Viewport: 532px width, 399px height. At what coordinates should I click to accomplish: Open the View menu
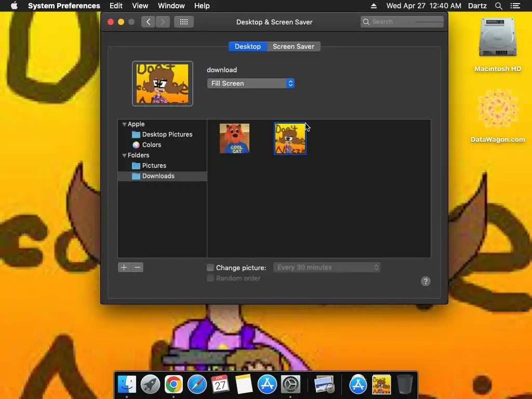140,6
